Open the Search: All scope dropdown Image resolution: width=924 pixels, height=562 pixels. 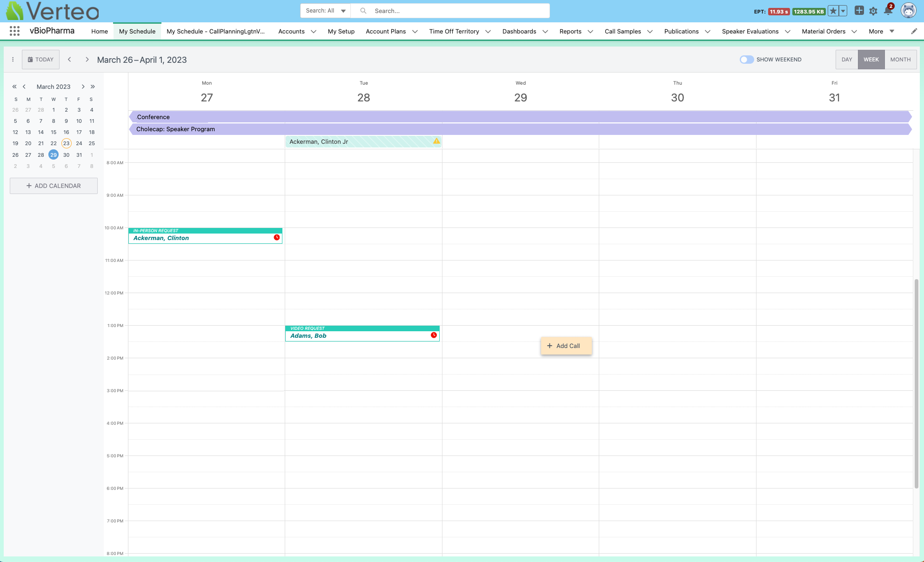pos(326,11)
